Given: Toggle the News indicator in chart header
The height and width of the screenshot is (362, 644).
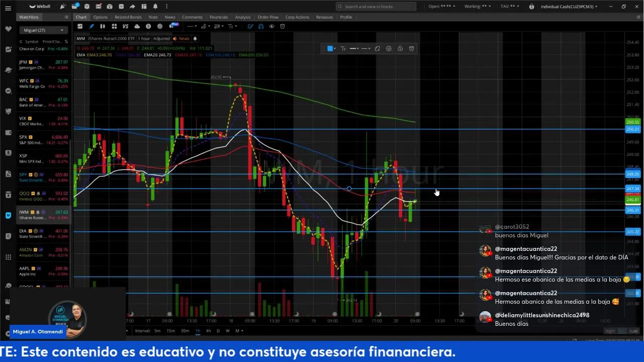Looking at the screenshot, I should pos(181,39).
